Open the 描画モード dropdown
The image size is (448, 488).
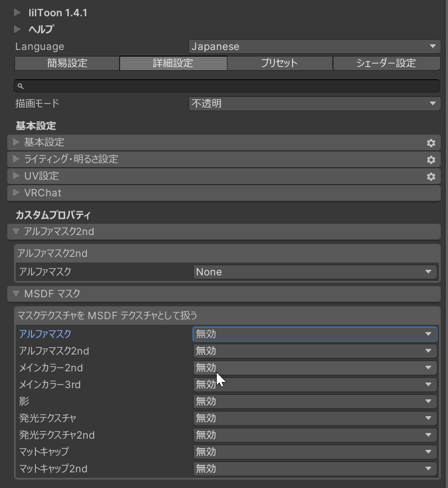tap(314, 104)
